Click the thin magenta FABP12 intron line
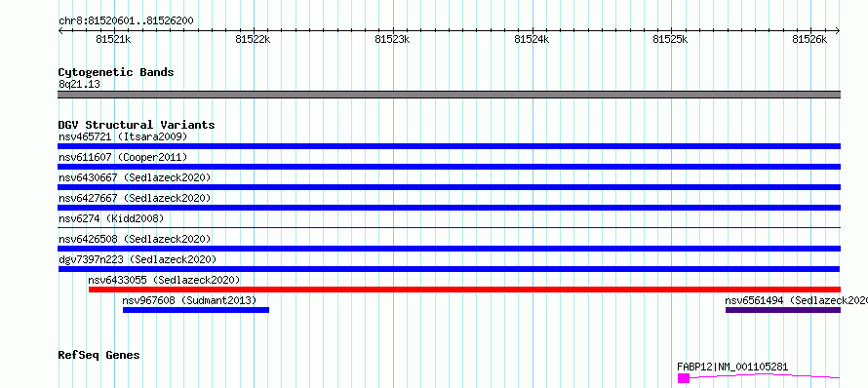 coord(765,376)
